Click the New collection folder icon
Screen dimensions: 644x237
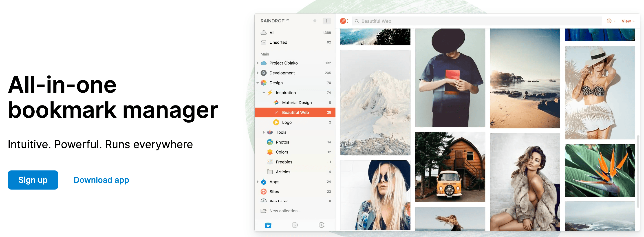[263, 211]
